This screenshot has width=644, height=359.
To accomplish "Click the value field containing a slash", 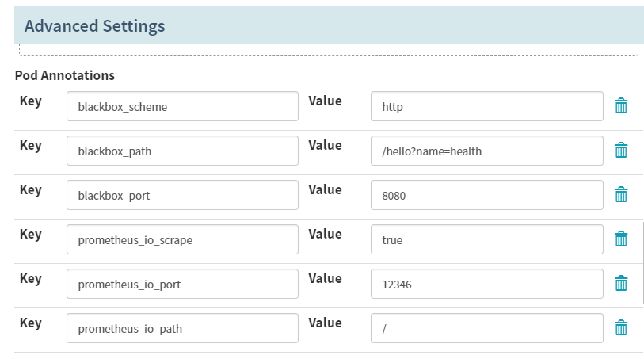I will click(x=486, y=328).
